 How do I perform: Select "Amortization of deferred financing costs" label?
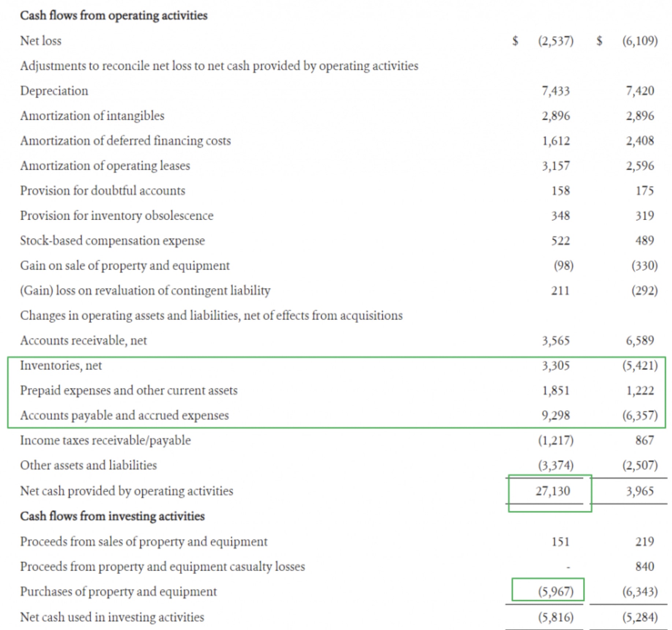pos(125,141)
